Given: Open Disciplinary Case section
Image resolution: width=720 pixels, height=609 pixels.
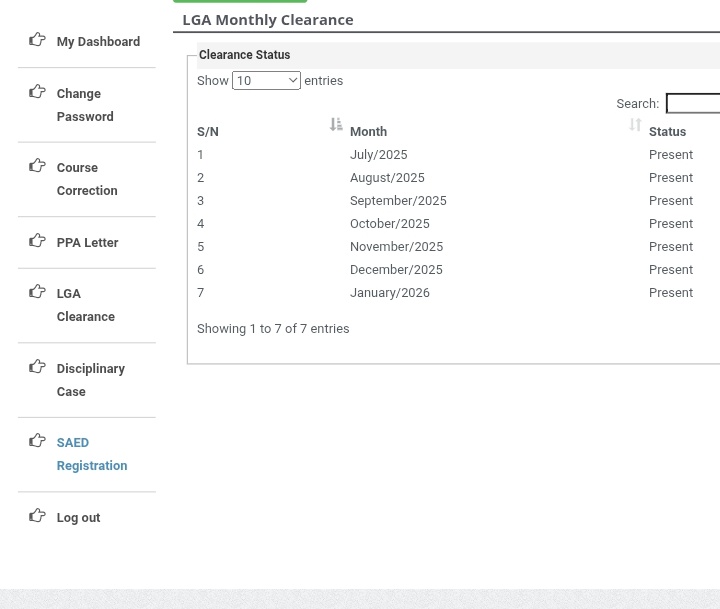Looking at the screenshot, I should pyautogui.click(x=91, y=380).
